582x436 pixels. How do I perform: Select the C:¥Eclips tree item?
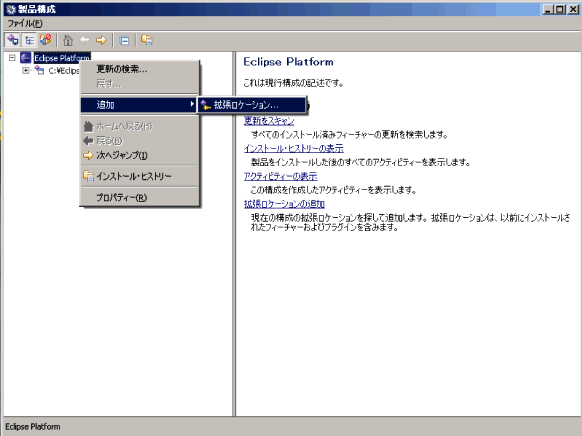(x=64, y=71)
